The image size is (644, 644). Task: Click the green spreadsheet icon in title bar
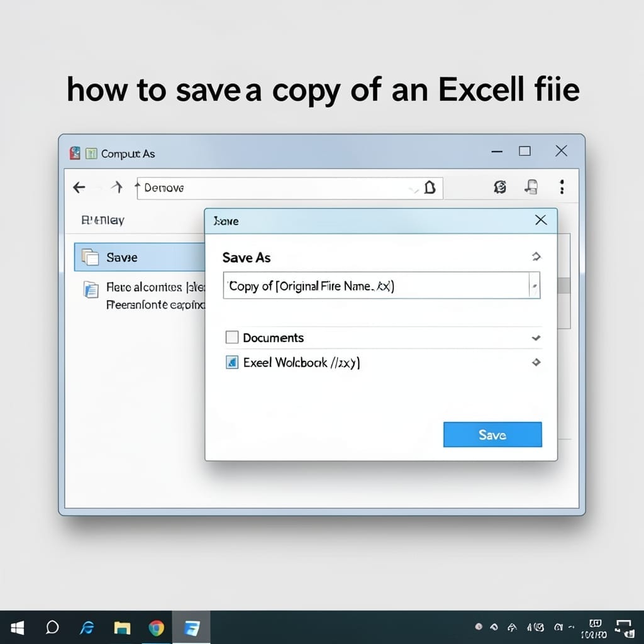click(91, 153)
